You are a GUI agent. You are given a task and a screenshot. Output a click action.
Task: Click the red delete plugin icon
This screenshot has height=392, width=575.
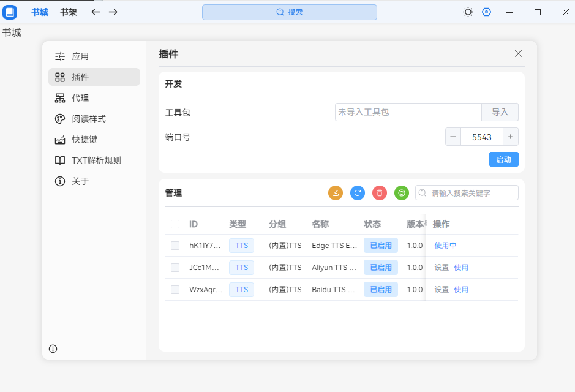pos(380,193)
